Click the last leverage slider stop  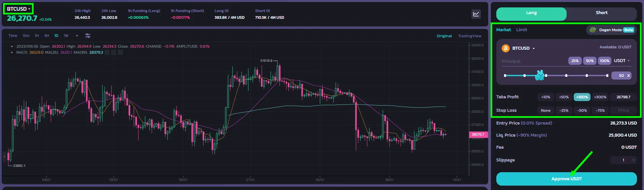pyautogui.click(x=607, y=76)
